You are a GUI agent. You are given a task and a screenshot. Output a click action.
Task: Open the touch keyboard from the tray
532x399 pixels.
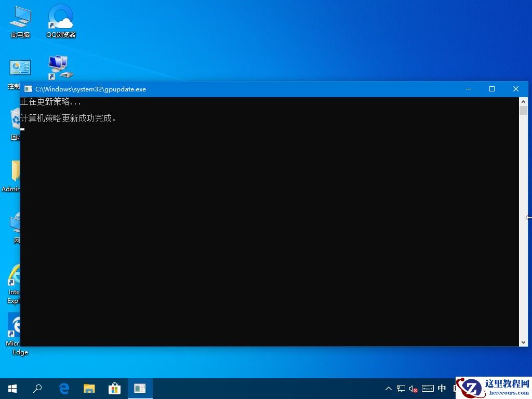click(427, 388)
